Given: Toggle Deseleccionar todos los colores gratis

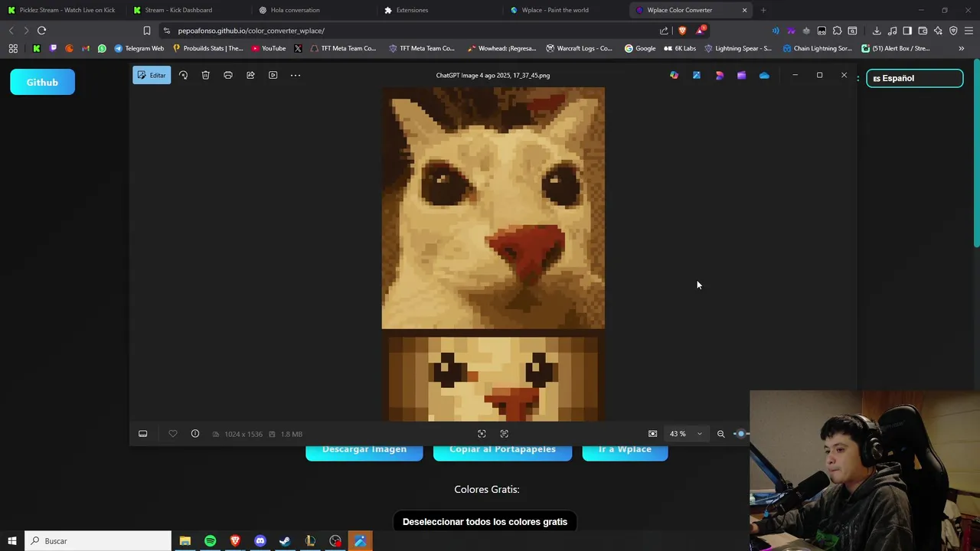Looking at the screenshot, I should 485,522.
